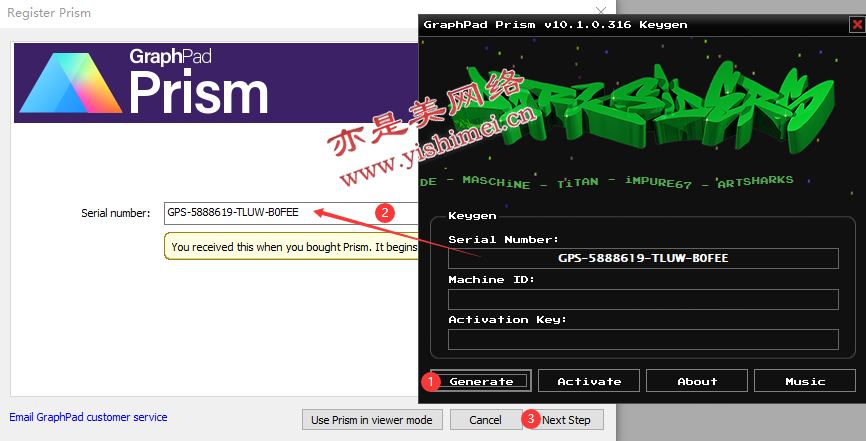
Task: Click the keygen Serial Number field
Action: click(643, 258)
